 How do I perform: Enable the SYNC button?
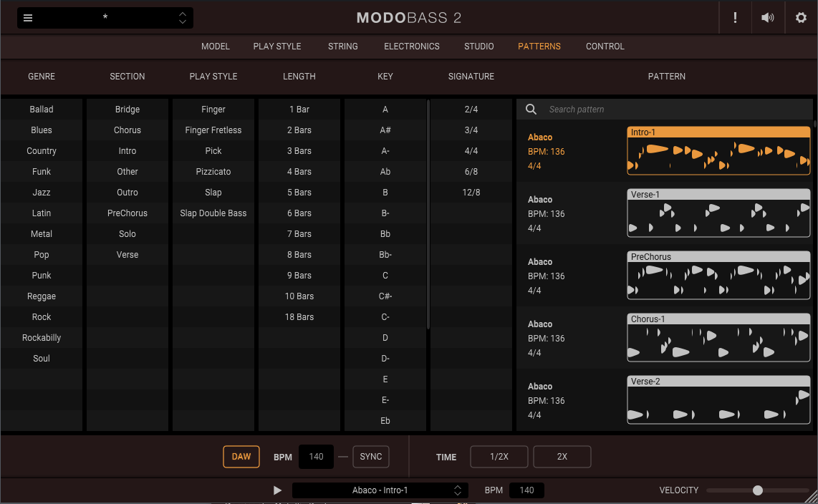coord(370,457)
